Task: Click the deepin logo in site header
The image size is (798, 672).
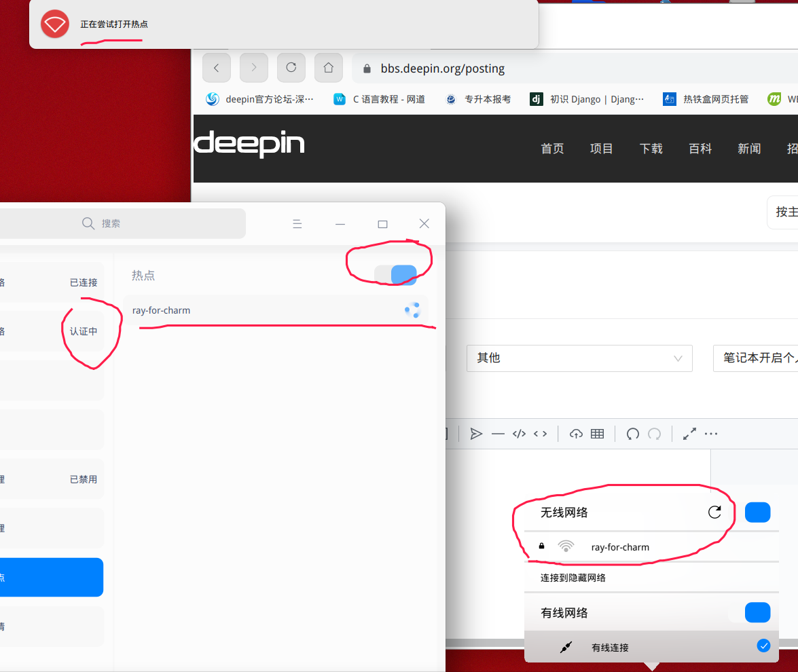Action: pos(249,144)
